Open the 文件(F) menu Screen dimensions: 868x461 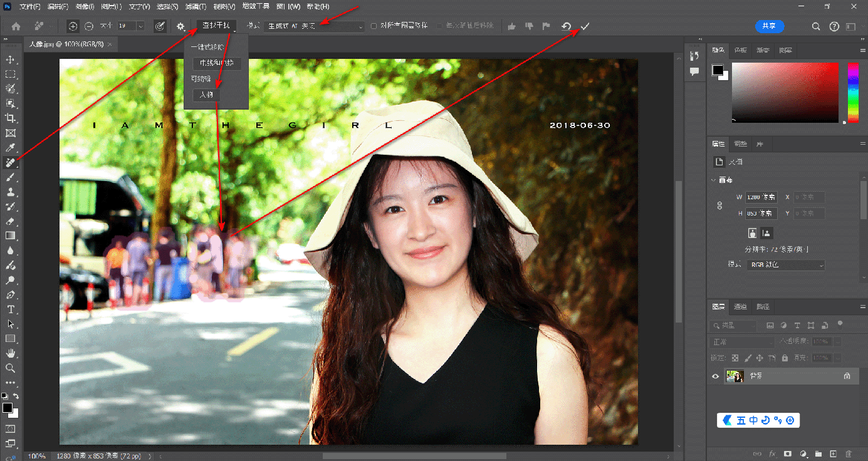30,6
